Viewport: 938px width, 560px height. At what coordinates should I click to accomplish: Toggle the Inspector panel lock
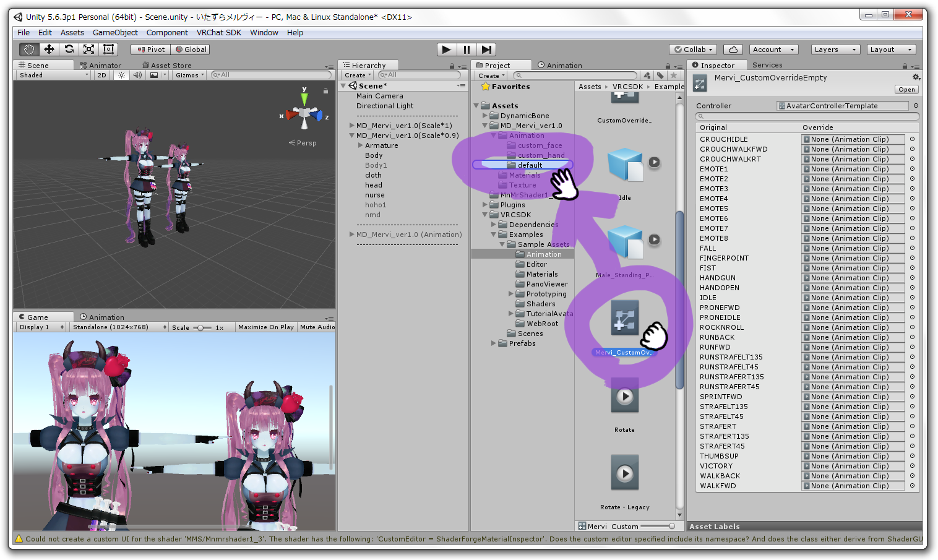click(905, 66)
